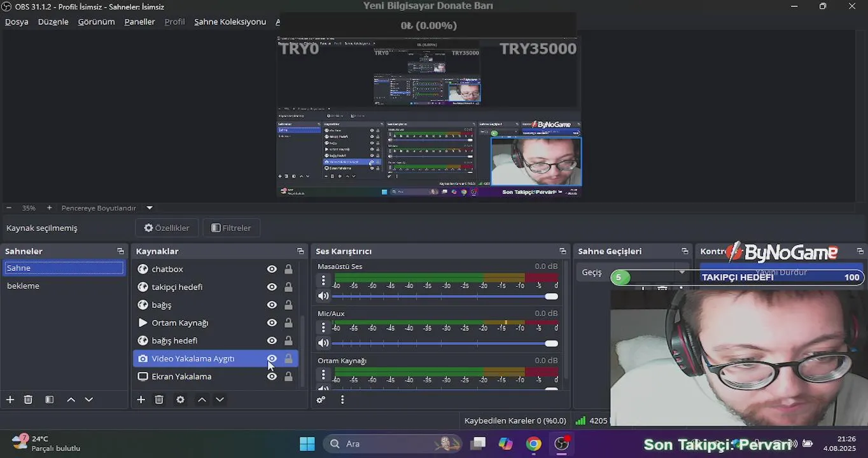Open OBS Studio icon in taskbar
This screenshot has width=868, height=458.
[562, 444]
